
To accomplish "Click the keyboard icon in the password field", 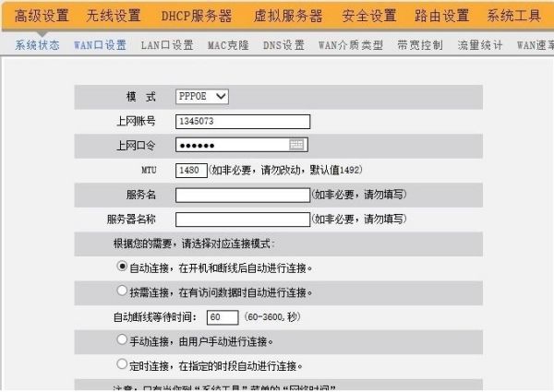I will pos(296,145).
